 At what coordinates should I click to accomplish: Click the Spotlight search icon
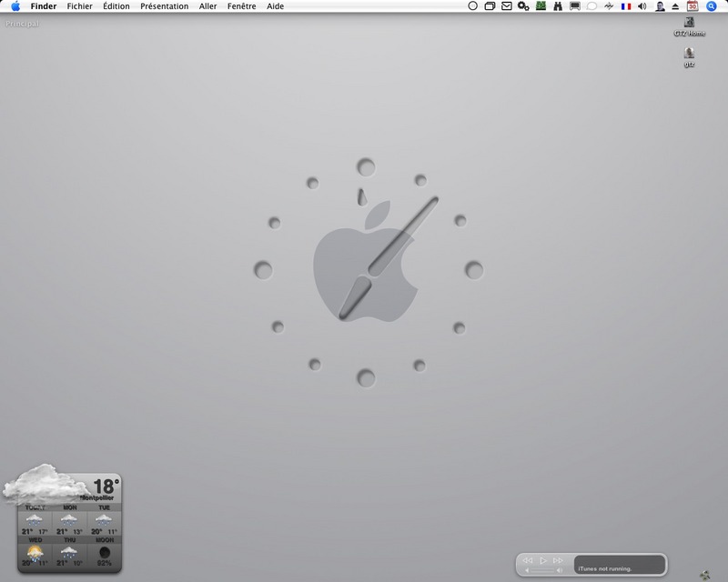tap(712, 6)
